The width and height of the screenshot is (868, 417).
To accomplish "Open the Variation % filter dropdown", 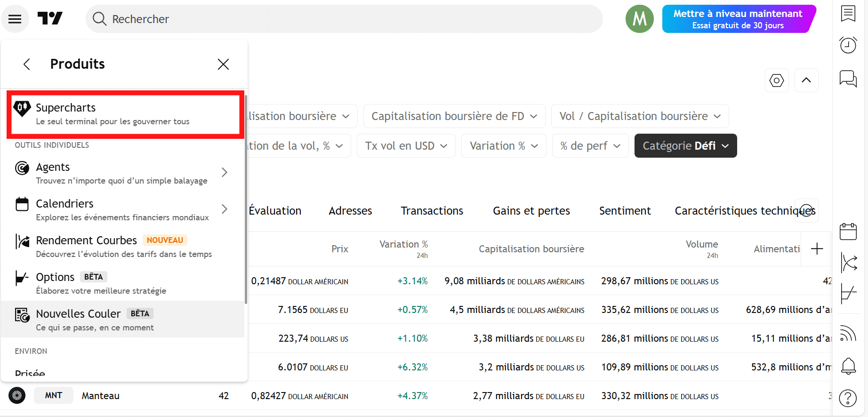I will [x=503, y=146].
